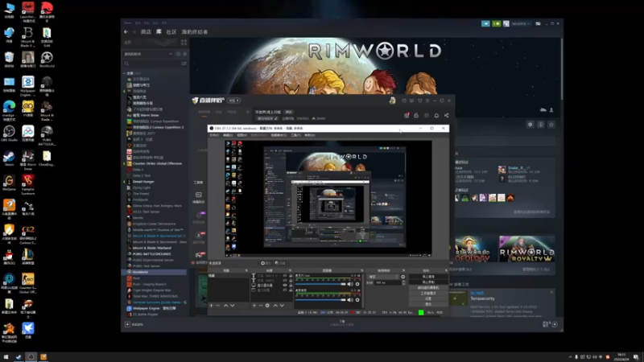This screenshot has height=362, width=644.
Task: Adjust OBS transition duration stepper
Action: click(x=404, y=283)
